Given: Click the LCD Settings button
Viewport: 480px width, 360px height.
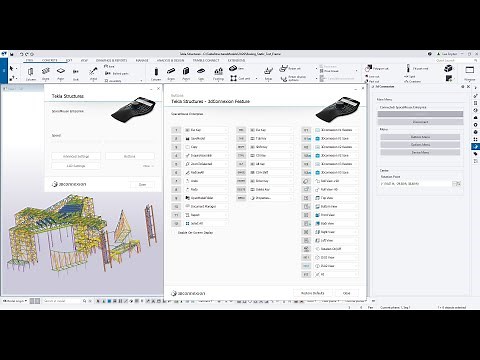Looking at the screenshot, I should tap(76, 166).
